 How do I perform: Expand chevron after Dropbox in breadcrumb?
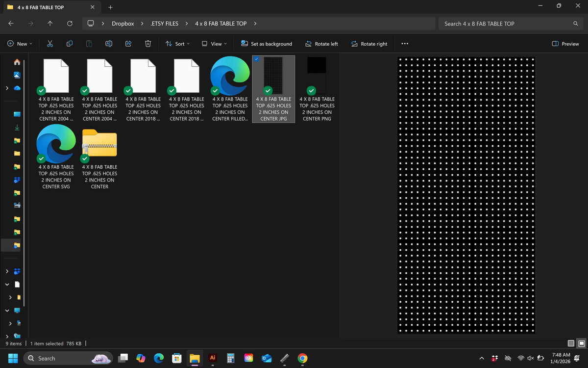(142, 24)
